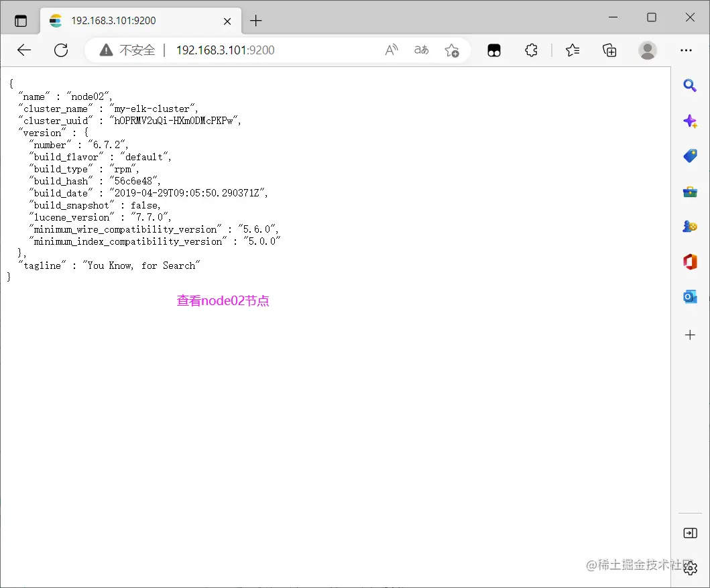
Task: Minimize the browser window
Action: (x=613, y=17)
